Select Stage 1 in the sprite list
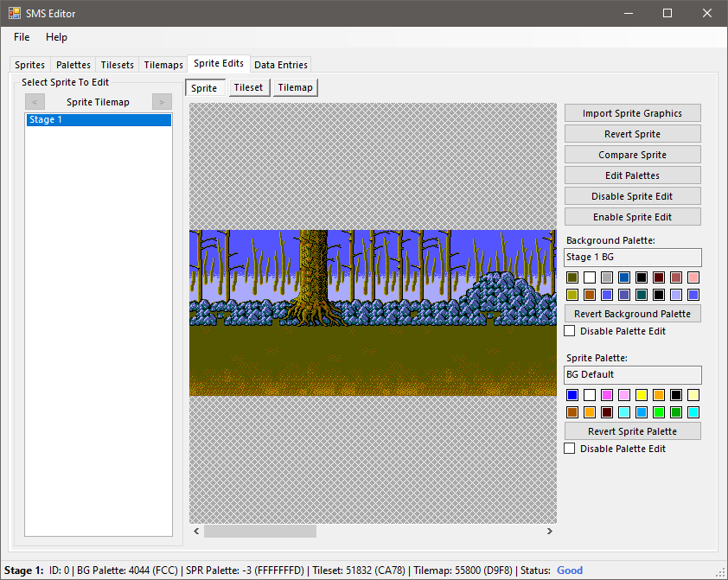Image resolution: width=728 pixels, height=580 pixels. (x=99, y=119)
